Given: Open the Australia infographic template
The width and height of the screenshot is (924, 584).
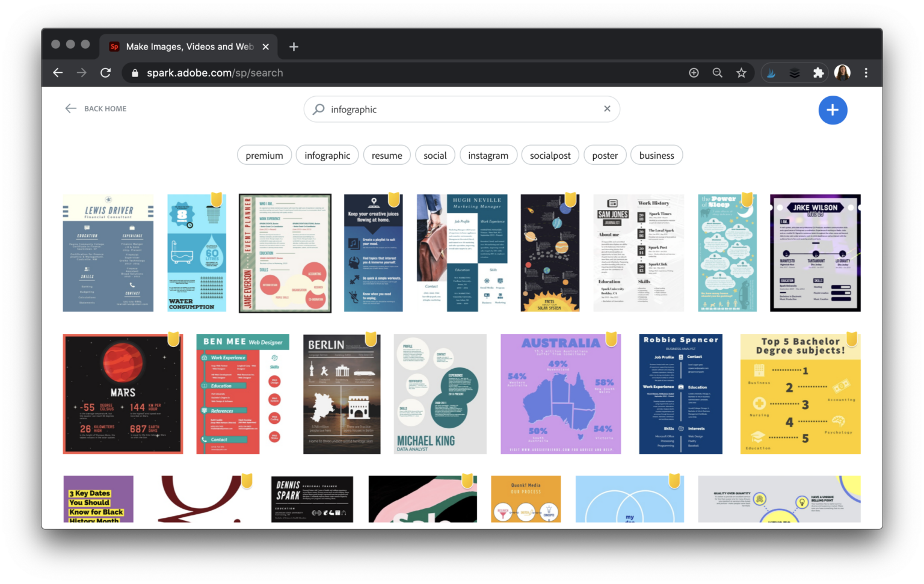Looking at the screenshot, I should pos(561,394).
